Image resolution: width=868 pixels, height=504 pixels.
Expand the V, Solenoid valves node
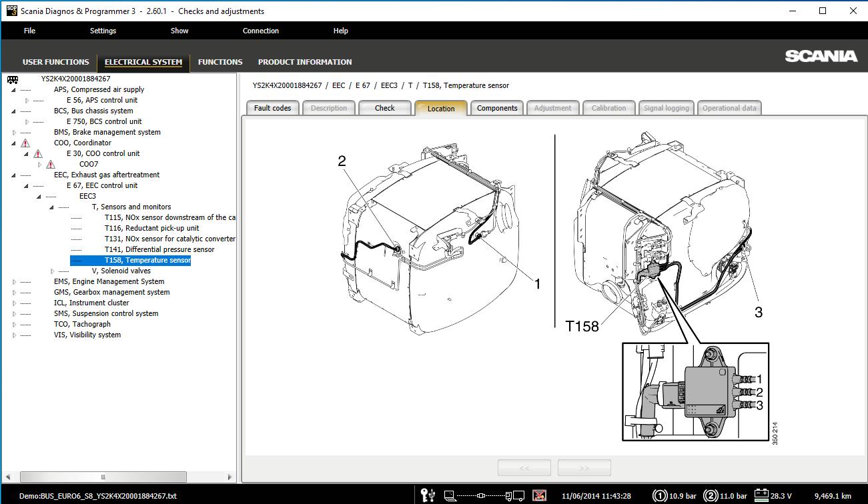coord(52,270)
